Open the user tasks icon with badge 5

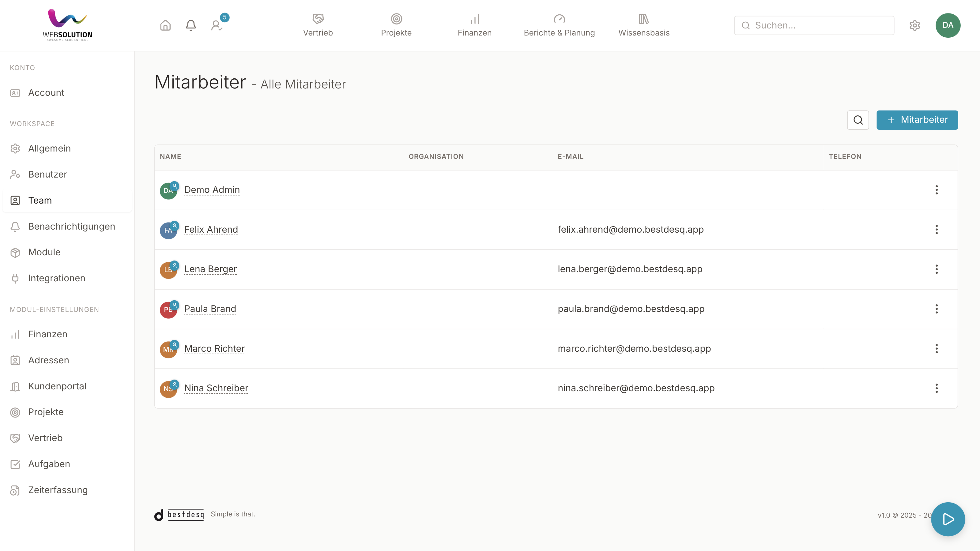point(217,25)
